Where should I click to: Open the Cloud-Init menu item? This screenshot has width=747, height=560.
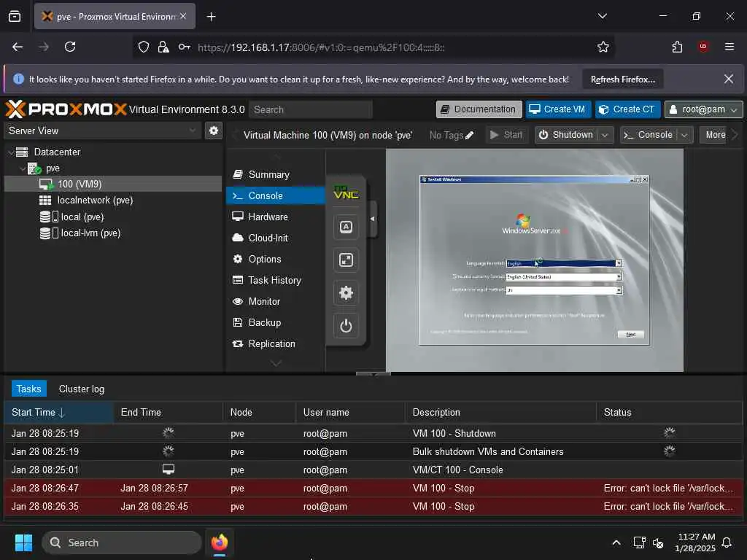point(276,238)
